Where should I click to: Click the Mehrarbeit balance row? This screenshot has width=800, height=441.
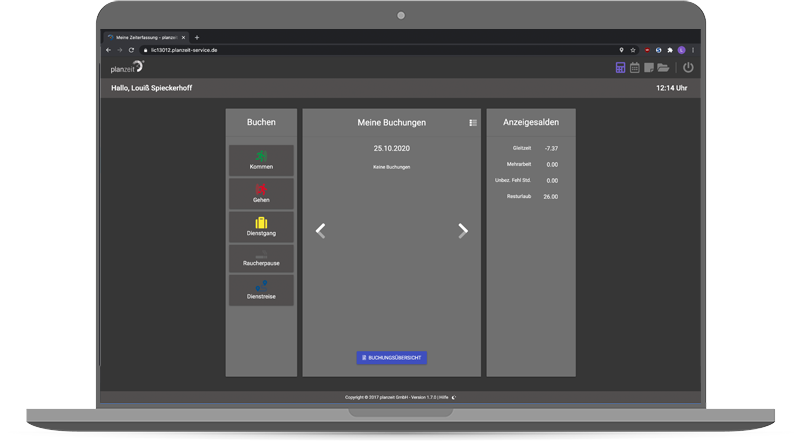(x=531, y=164)
